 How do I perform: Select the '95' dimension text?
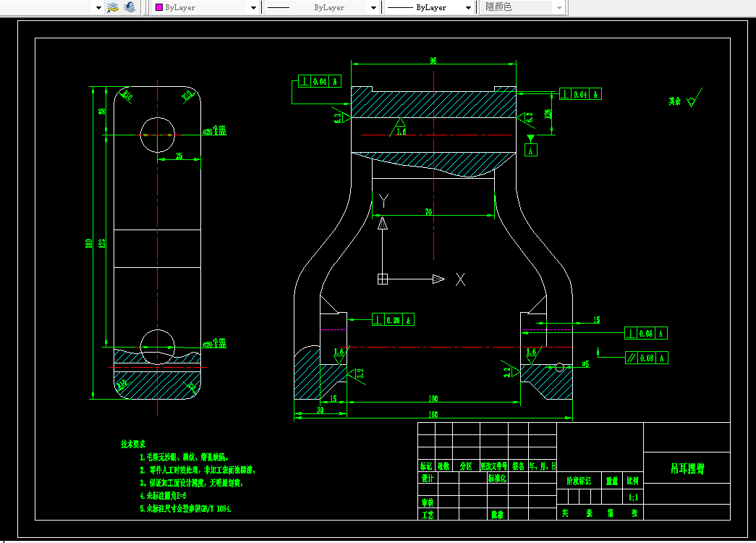click(433, 60)
